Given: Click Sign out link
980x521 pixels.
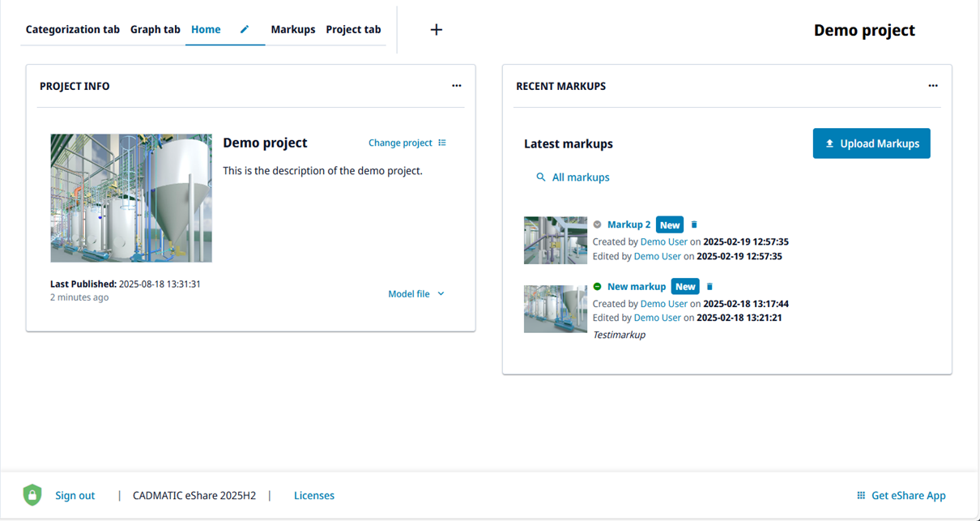Looking at the screenshot, I should coord(75,496).
